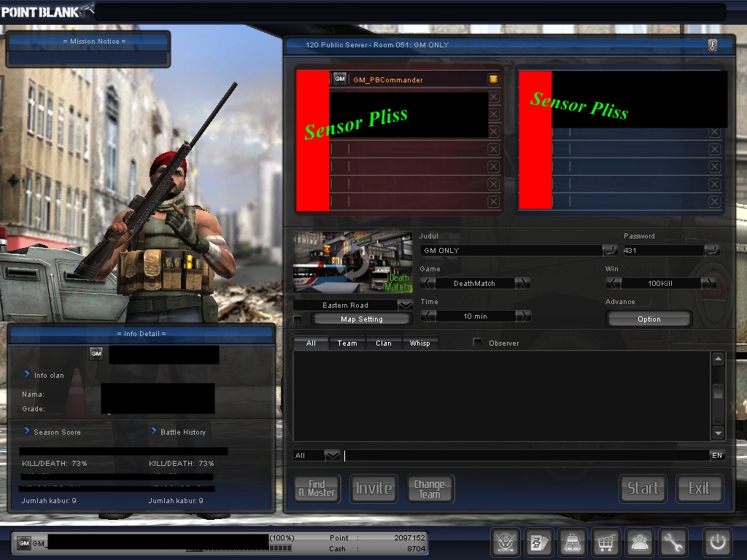Screen dimensions: 747x560
Task: Click Find R. Master button
Action: click(317, 489)
